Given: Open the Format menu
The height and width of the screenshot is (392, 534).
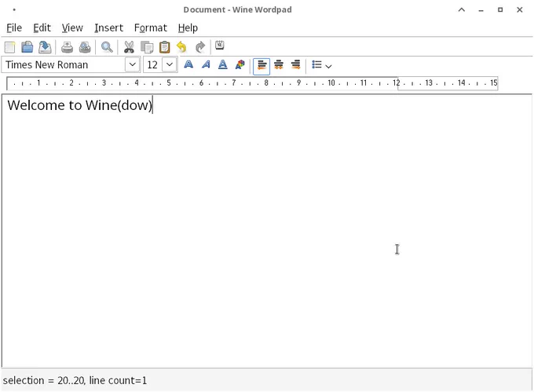Looking at the screenshot, I should point(151,27).
